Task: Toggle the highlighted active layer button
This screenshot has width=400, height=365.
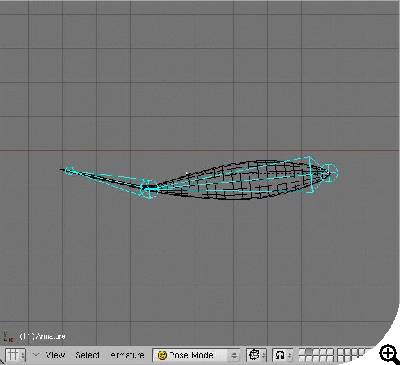Action: pos(309,352)
